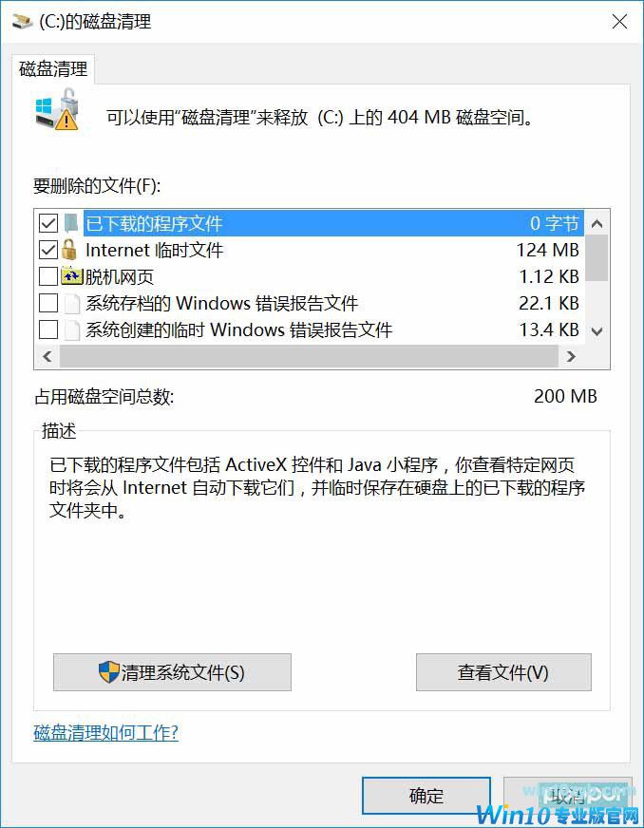This screenshot has height=828, width=644.
Task: Click the blue folder icon for 已下载的程序文件
Action: click(71, 223)
